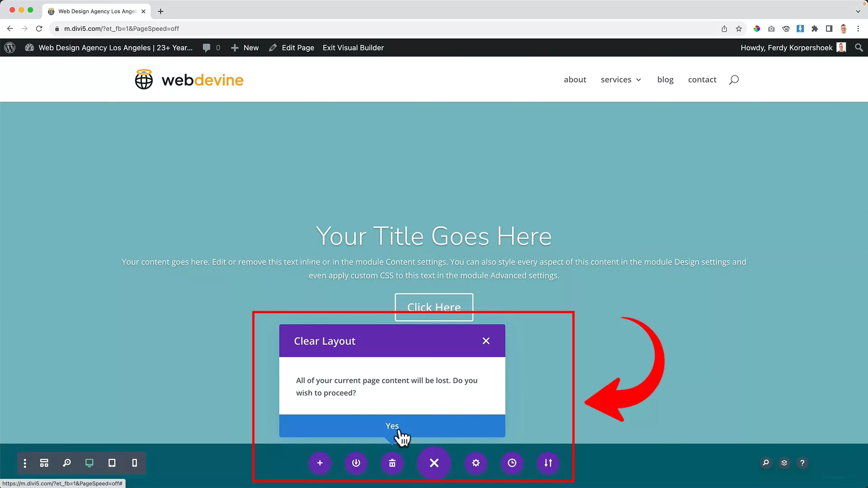
Task: Open the about menu item
Action: coord(575,80)
